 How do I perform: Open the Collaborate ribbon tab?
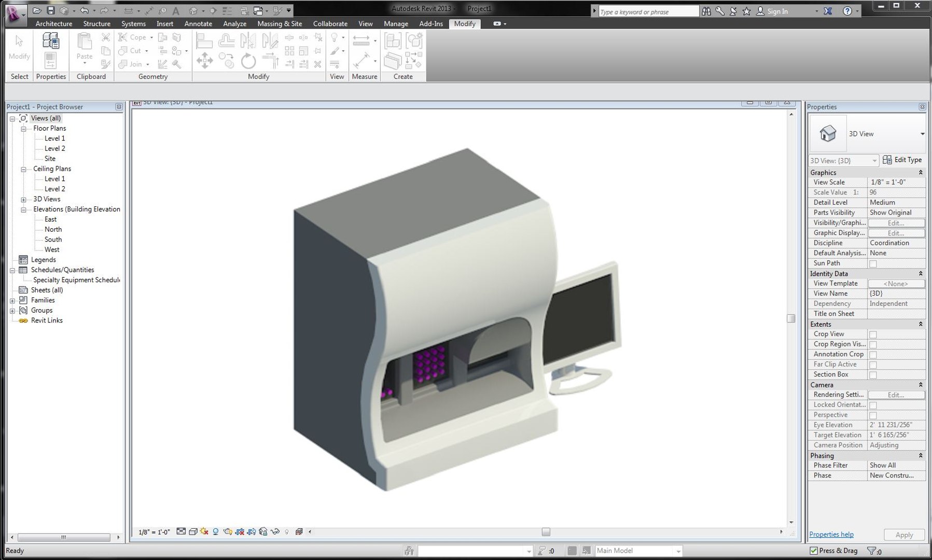[x=330, y=24]
